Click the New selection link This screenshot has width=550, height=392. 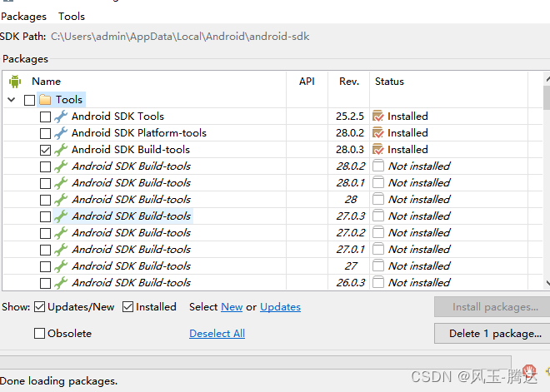click(x=232, y=307)
